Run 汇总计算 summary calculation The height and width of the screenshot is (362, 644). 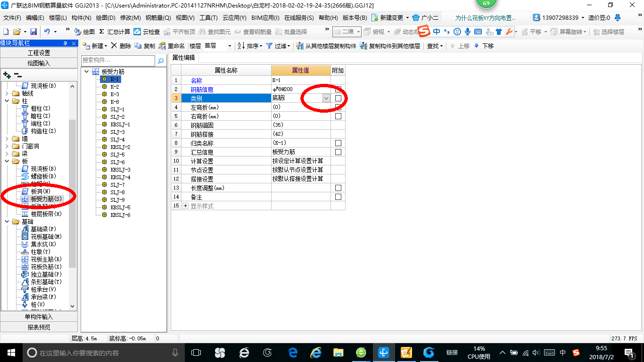coord(115,32)
